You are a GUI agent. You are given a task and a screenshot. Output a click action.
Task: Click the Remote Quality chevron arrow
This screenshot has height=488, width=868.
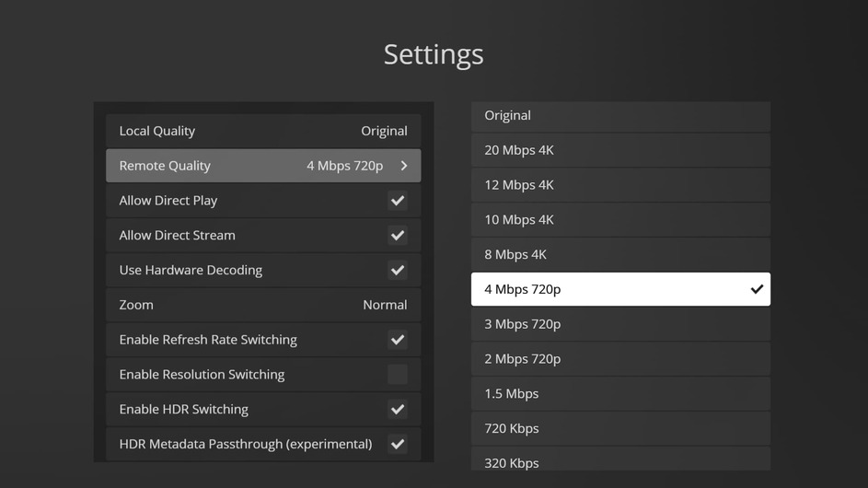tap(403, 166)
